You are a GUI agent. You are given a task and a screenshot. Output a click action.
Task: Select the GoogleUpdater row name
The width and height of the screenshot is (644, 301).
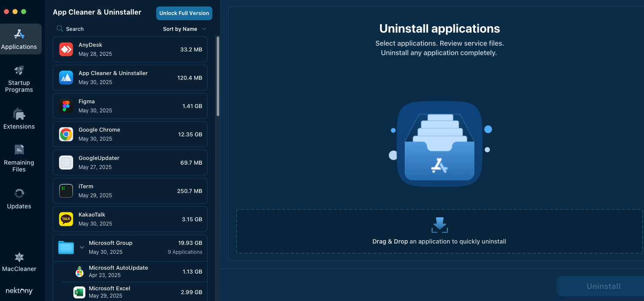click(x=99, y=158)
